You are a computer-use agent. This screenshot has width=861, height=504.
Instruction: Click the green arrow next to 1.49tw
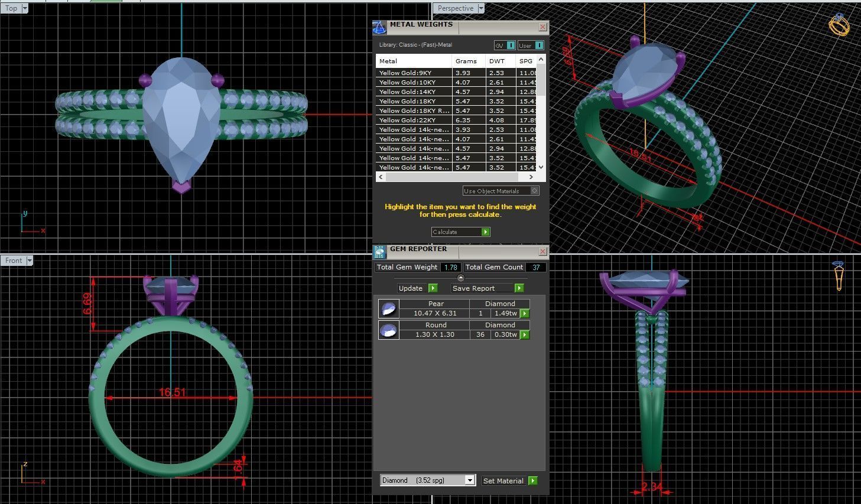[x=524, y=314]
